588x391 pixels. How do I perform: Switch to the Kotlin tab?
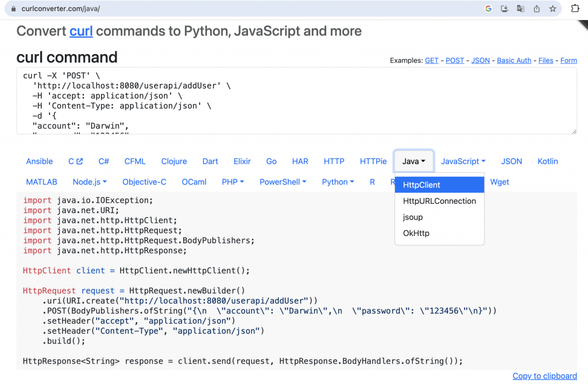pyautogui.click(x=547, y=161)
